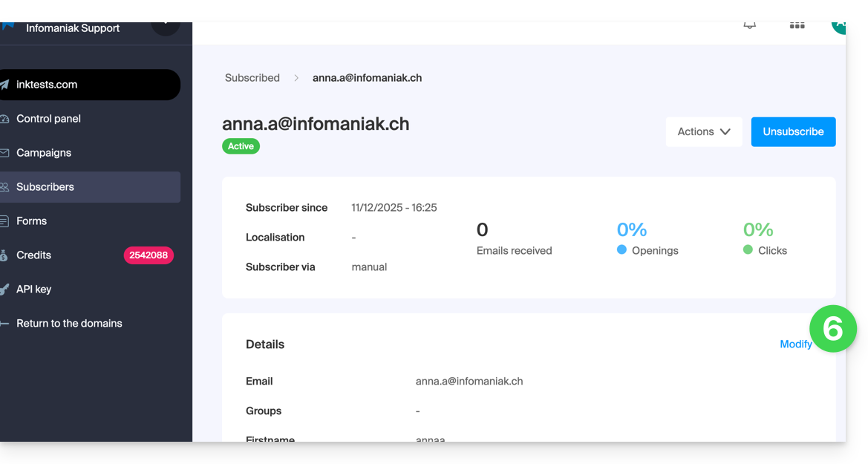868x464 pixels.
Task: Click the Localisation label
Action: coord(275,237)
